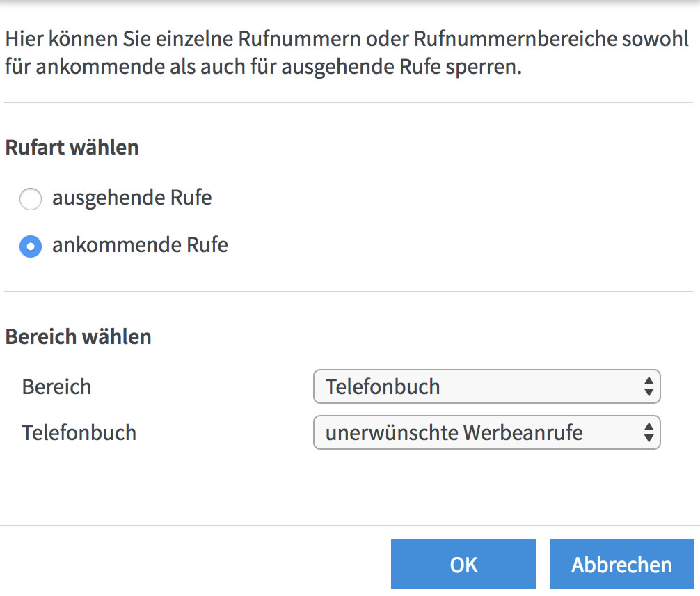Click the "ausgehende Rufe" label text

tap(132, 198)
